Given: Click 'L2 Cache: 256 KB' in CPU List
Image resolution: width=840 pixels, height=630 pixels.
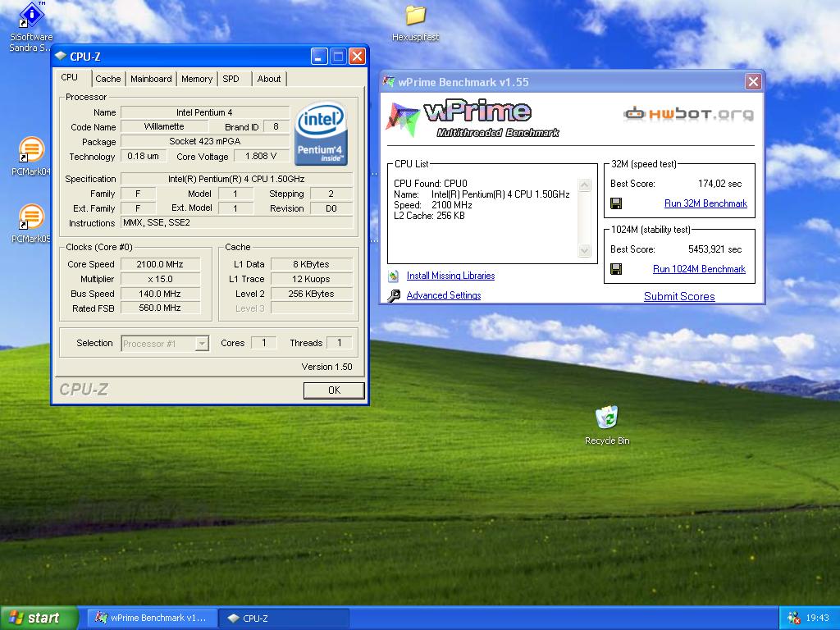Looking at the screenshot, I should click(x=429, y=216).
